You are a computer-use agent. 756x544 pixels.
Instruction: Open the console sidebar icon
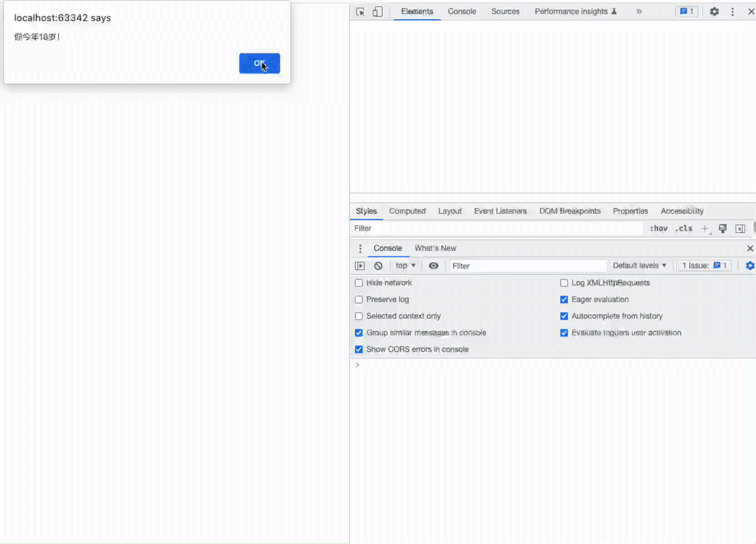pos(359,265)
